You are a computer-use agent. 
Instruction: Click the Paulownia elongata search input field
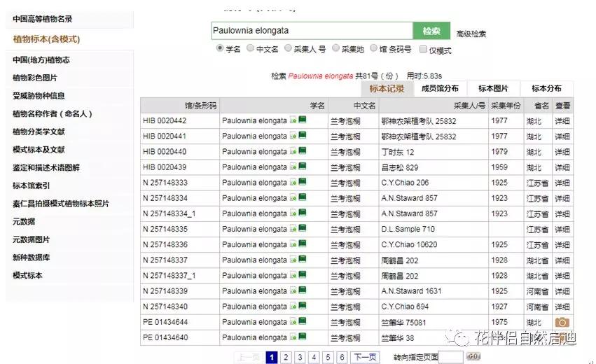[x=312, y=31]
